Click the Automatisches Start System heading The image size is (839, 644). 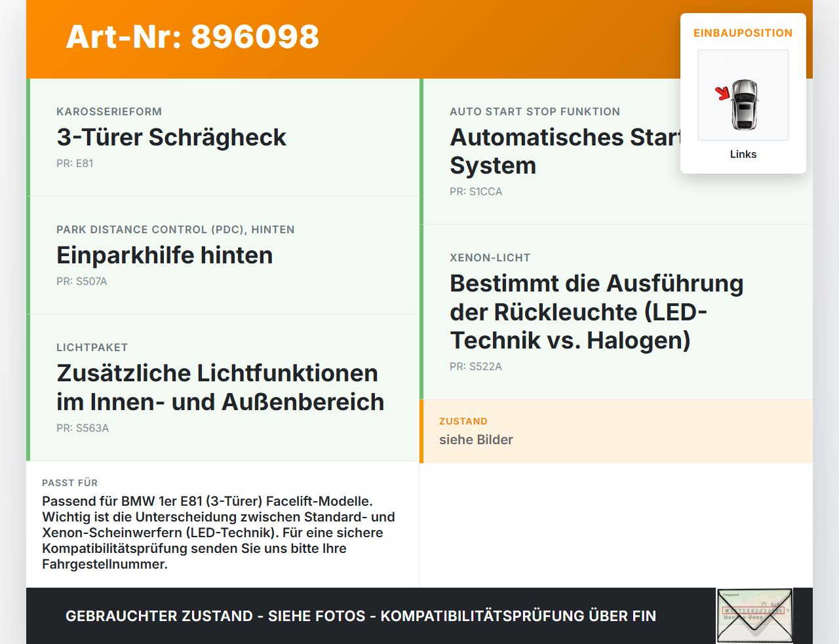565,151
